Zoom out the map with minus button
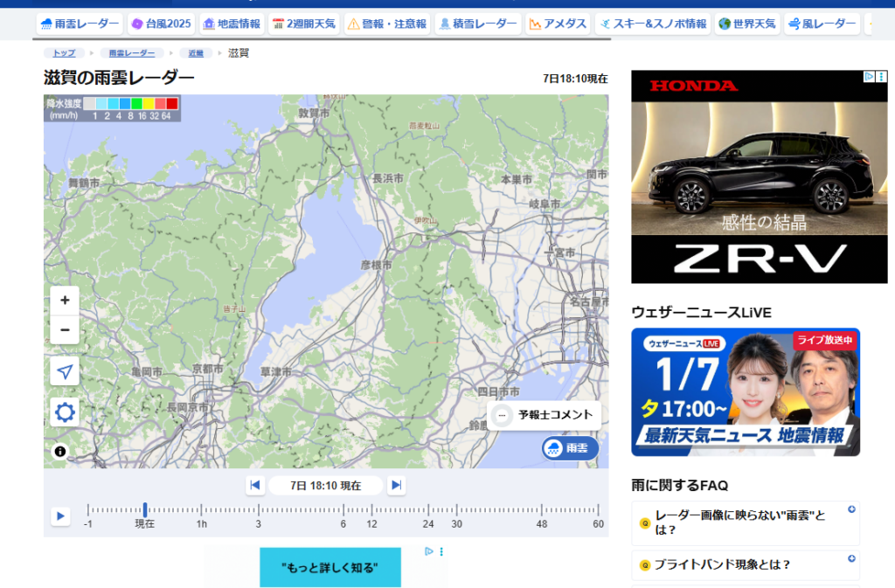The width and height of the screenshot is (895, 588). coord(65,329)
